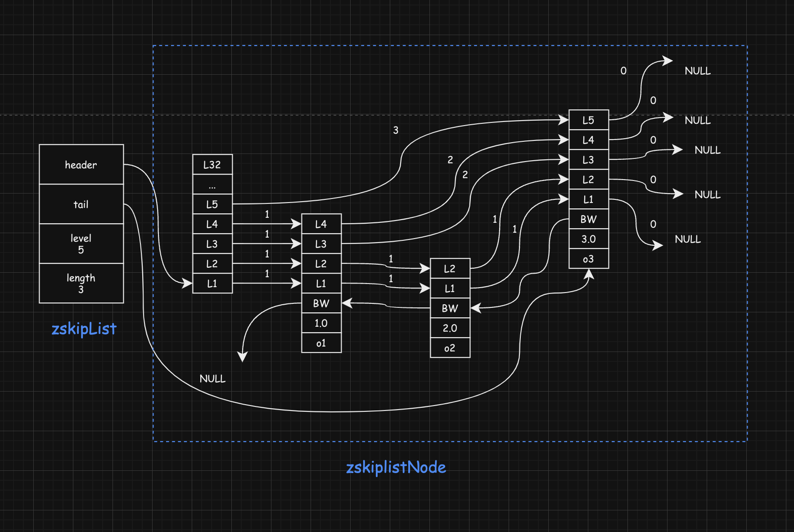The height and width of the screenshot is (532, 794).
Task: Click the topmost NULL label at the upper right
Action: coord(697,71)
